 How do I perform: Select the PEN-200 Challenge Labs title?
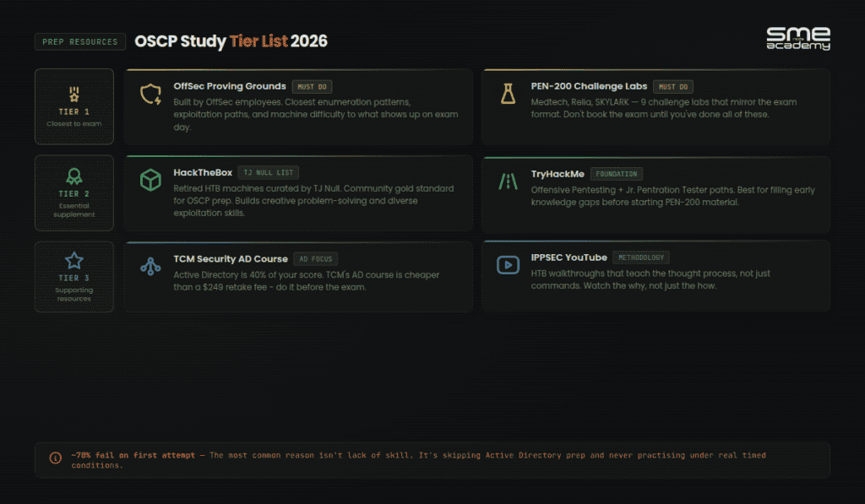589,86
